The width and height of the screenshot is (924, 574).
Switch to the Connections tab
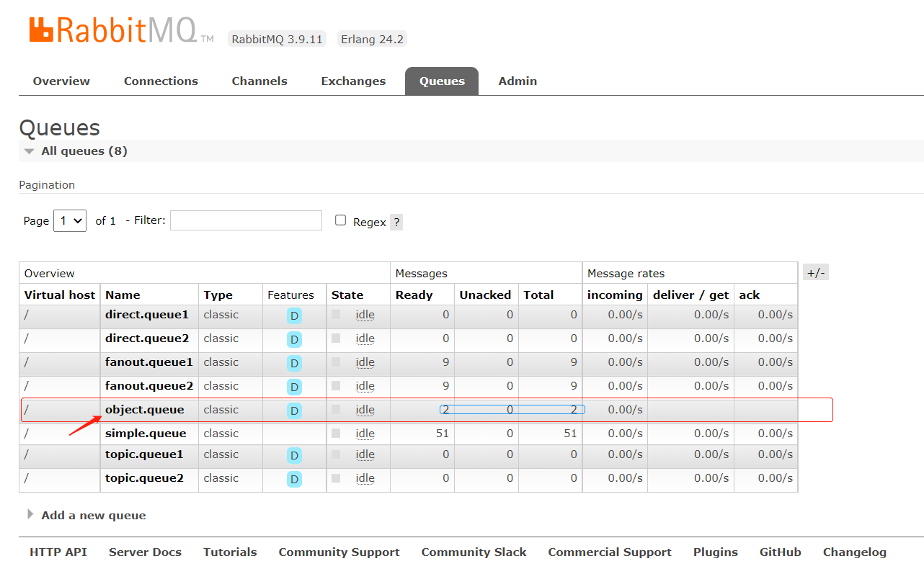point(161,81)
